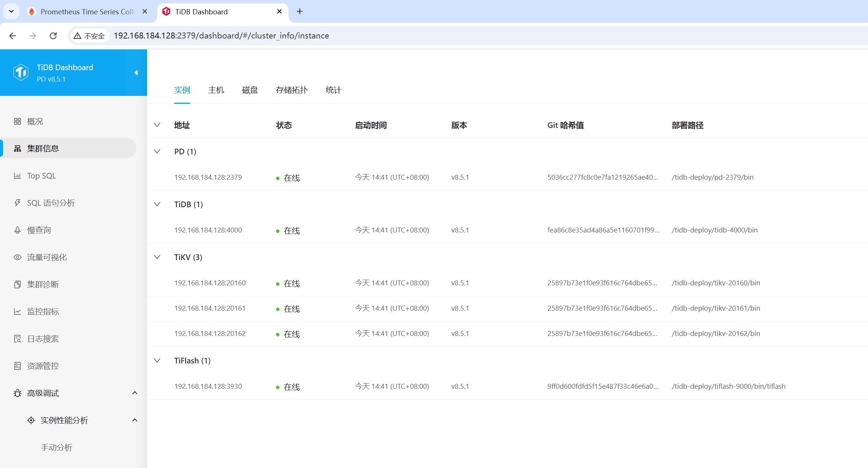Collapse the sidebar with the arrow
Viewport: 868px width, 468px height.
(136, 72)
